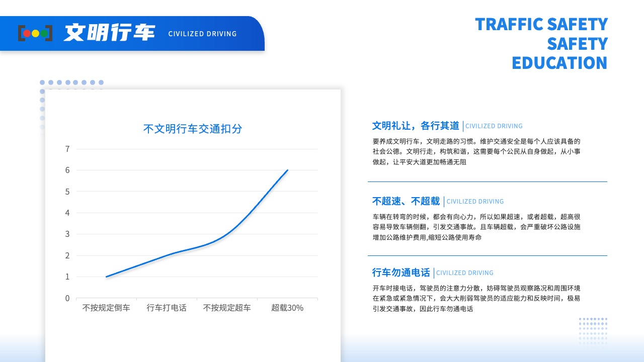Image resolution: width=644 pixels, height=362 pixels.
Task: Select the heading 行车勿通电话
Action: [x=401, y=273]
